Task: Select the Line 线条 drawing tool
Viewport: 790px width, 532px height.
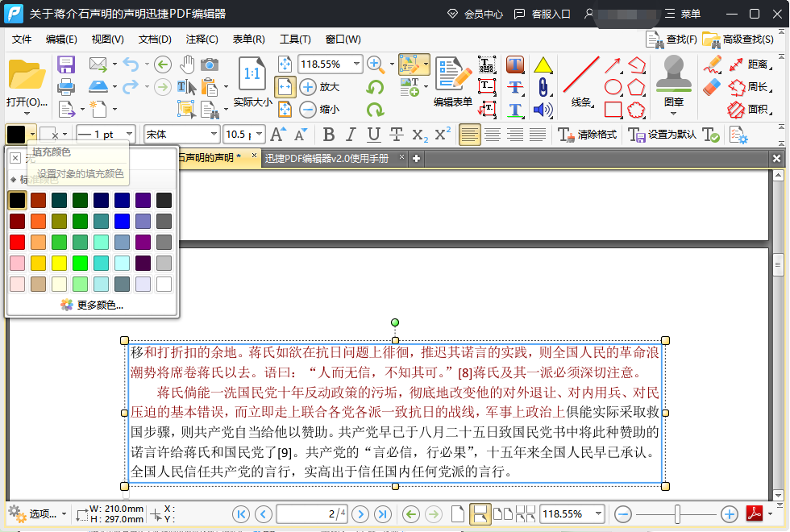Action: pyautogui.click(x=581, y=81)
